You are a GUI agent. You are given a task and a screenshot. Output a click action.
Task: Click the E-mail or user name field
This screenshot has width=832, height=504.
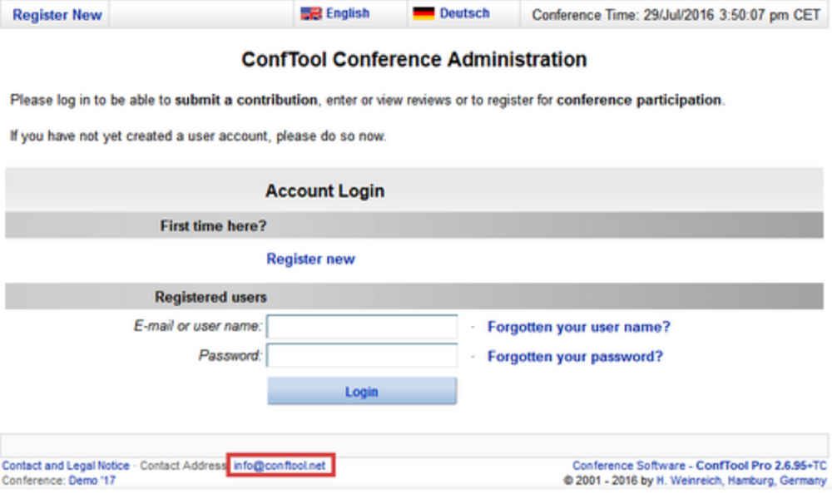tap(362, 327)
